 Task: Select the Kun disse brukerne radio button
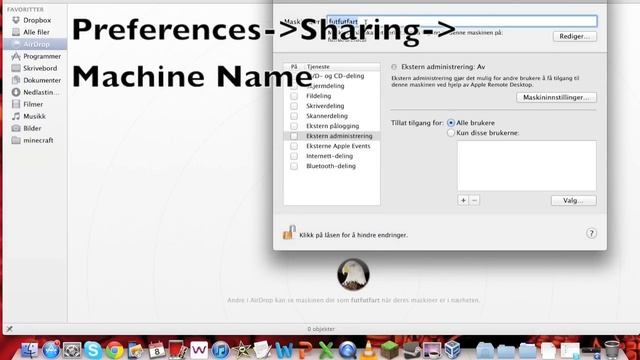451,133
